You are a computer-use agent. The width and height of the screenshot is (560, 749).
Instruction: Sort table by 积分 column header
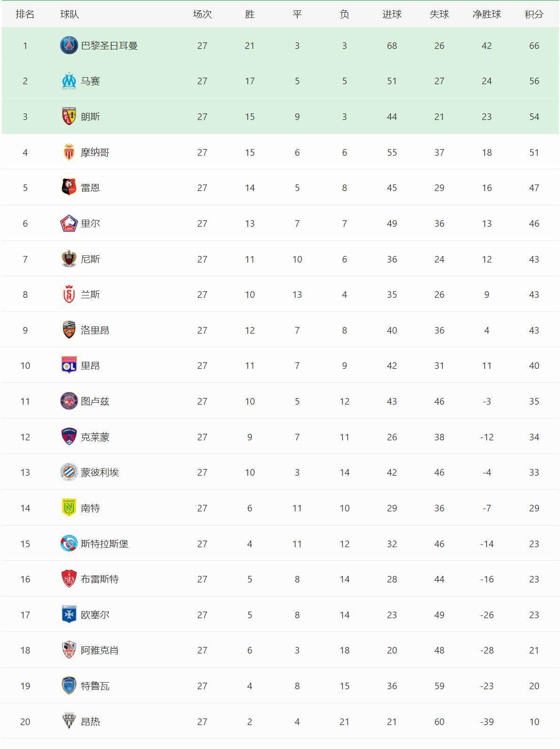[534, 14]
